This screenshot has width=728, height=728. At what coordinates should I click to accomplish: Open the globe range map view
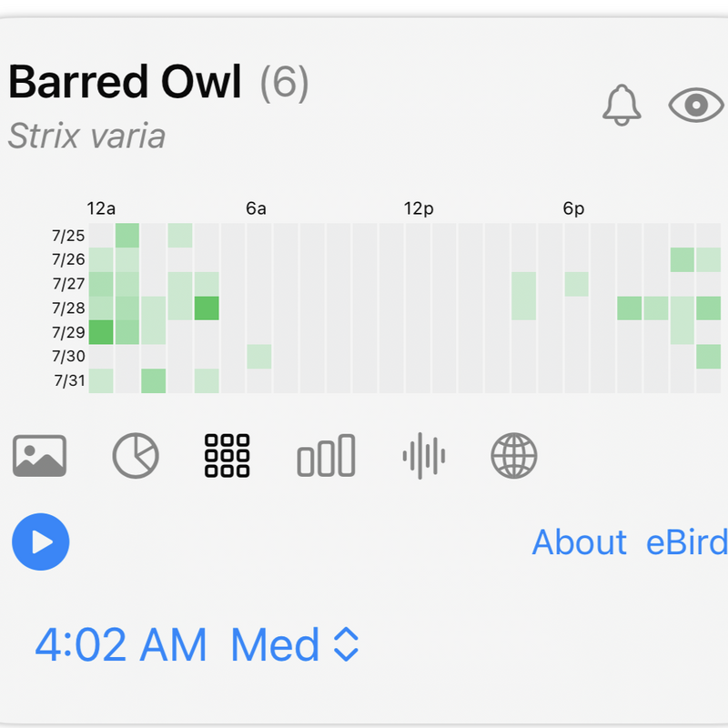coord(514,456)
